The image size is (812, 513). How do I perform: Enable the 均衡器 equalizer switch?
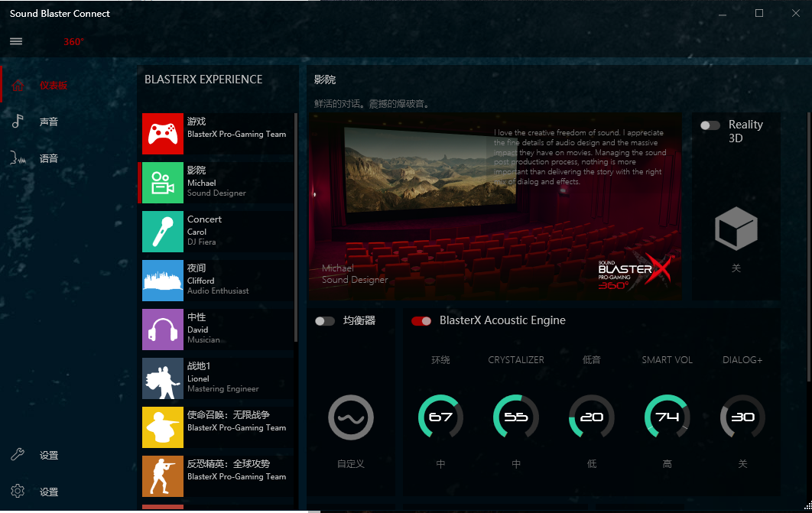click(325, 321)
